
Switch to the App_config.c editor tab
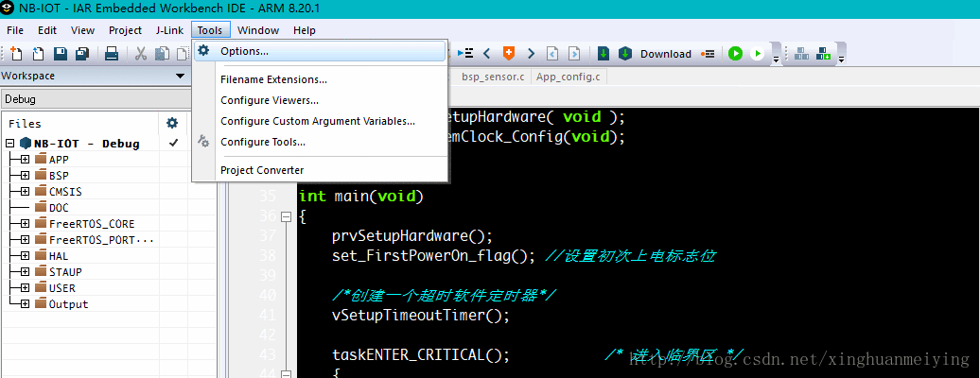(x=568, y=77)
